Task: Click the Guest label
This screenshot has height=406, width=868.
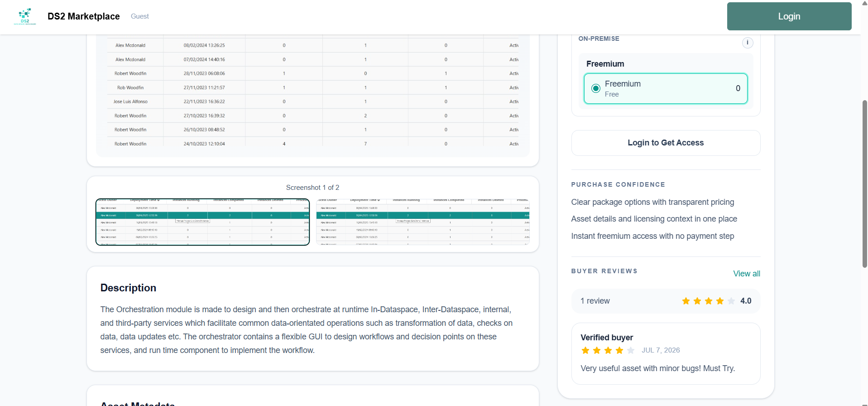Action: 140,16
